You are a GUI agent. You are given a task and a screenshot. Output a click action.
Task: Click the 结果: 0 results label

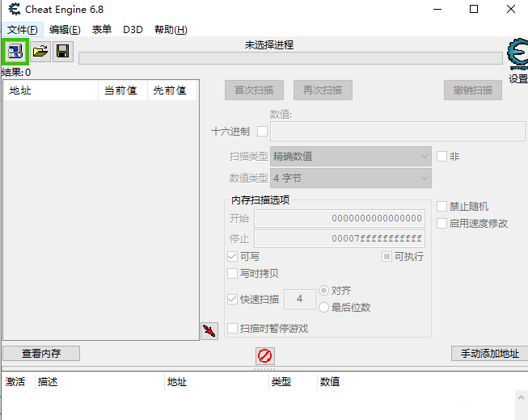pyautogui.click(x=16, y=73)
